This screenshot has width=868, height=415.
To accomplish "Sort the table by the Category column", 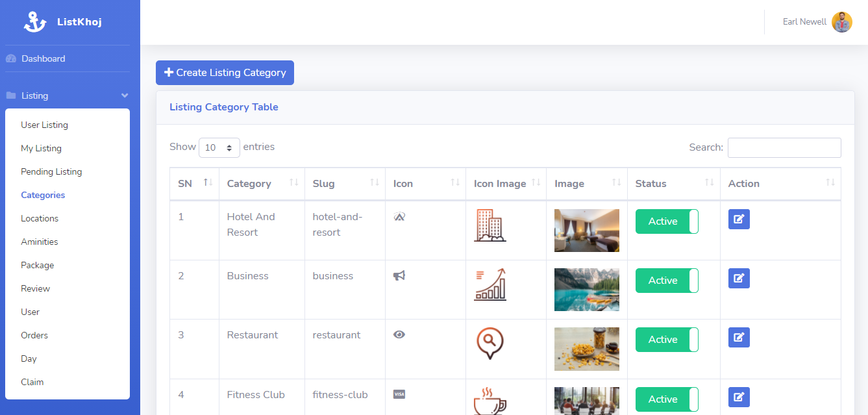I will pyautogui.click(x=249, y=184).
